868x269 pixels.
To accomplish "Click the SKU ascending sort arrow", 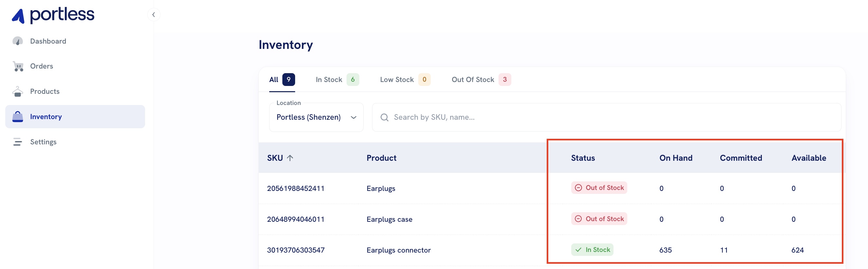I will click(x=290, y=158).
